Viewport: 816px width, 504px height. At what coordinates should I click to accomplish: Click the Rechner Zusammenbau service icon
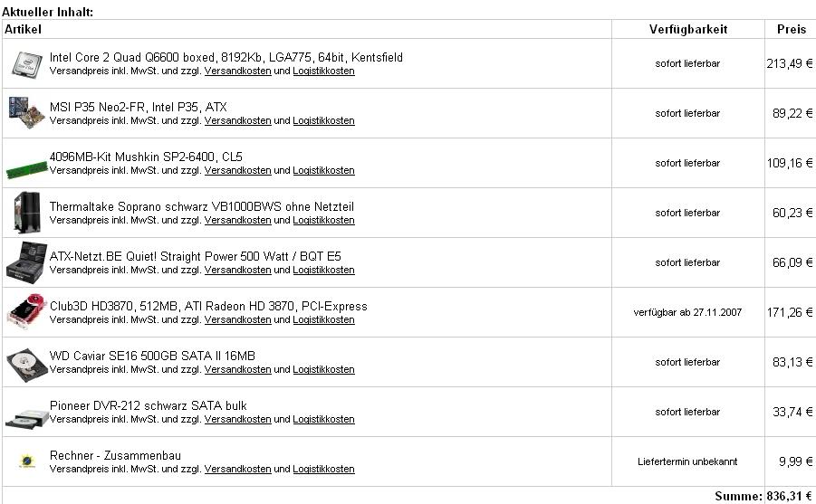[26, 461]
